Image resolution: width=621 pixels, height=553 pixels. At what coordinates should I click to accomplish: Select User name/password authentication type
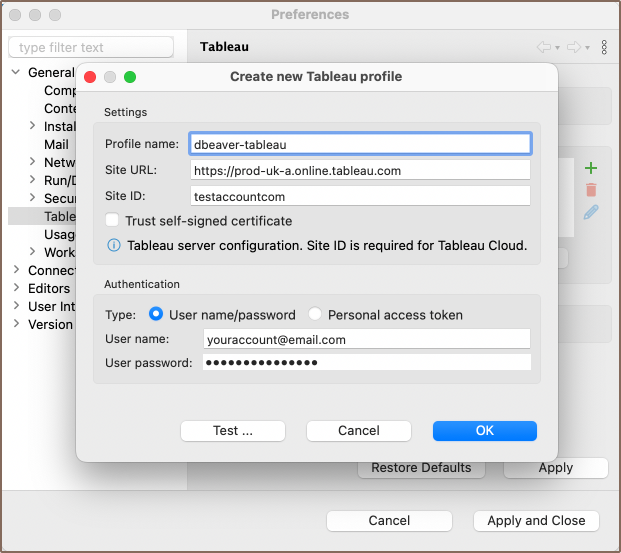tap(156, 314)
